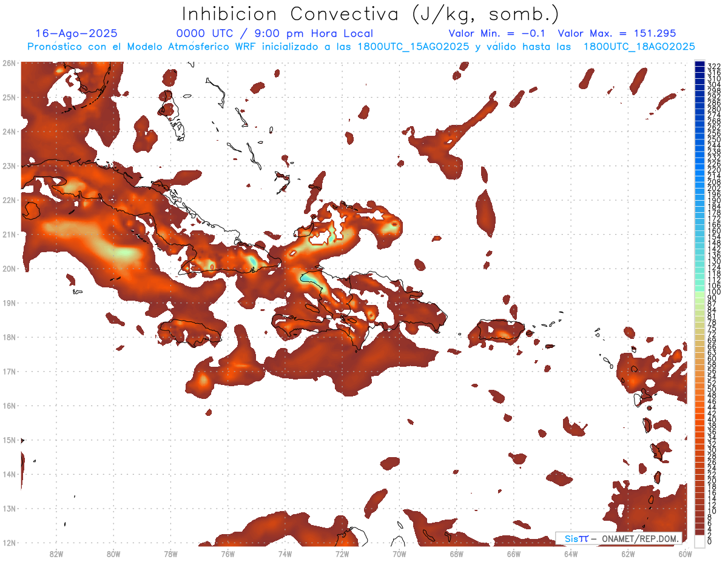
Task: Click the 25N latitude label
Action: tap(8, 97)
